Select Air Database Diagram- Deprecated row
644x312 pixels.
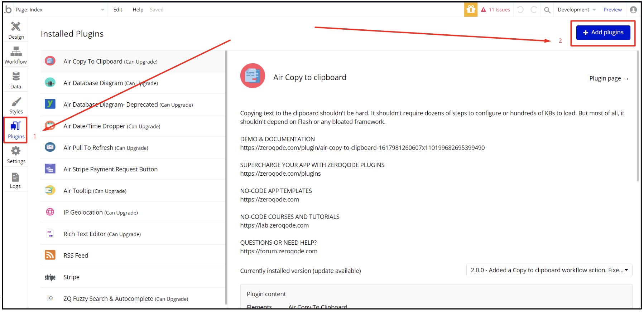point(133,104)
